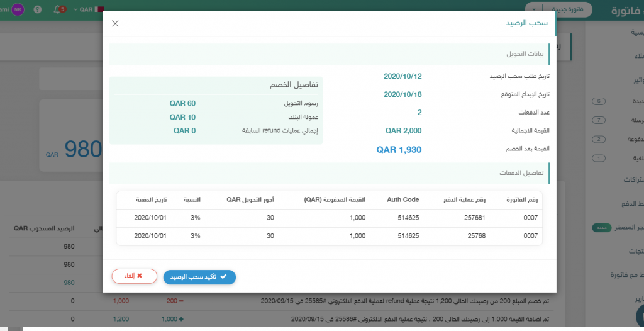Click the help question mark icon
The image size is (644, 331).
pos(38,9)
